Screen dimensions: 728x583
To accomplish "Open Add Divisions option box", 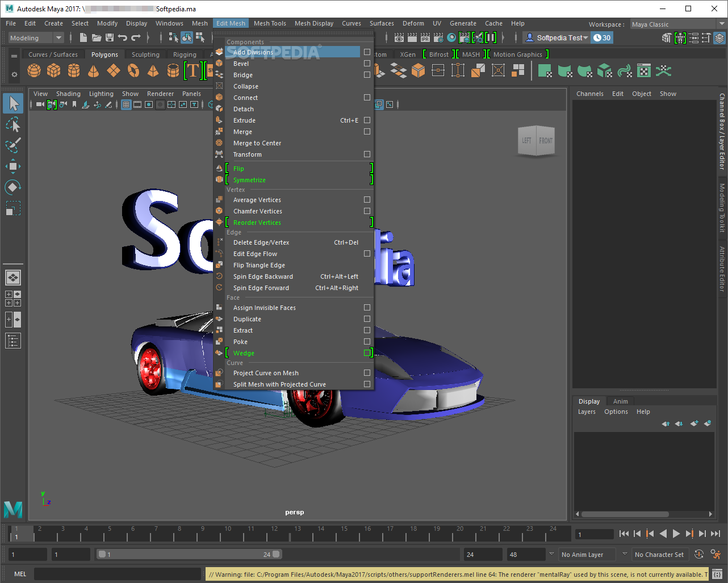I will pyautogui.click(x=367, y=52).
